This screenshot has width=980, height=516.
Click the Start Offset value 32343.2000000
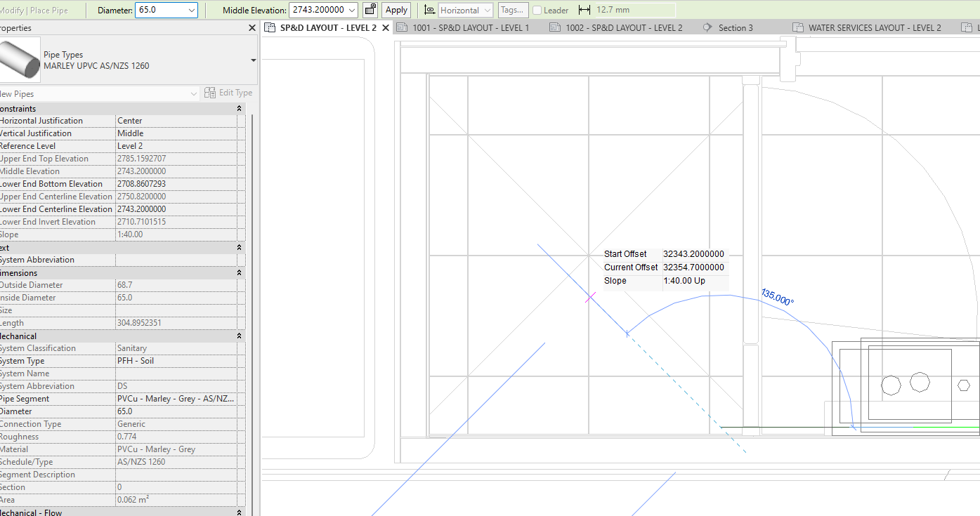[x=693, y=254]
